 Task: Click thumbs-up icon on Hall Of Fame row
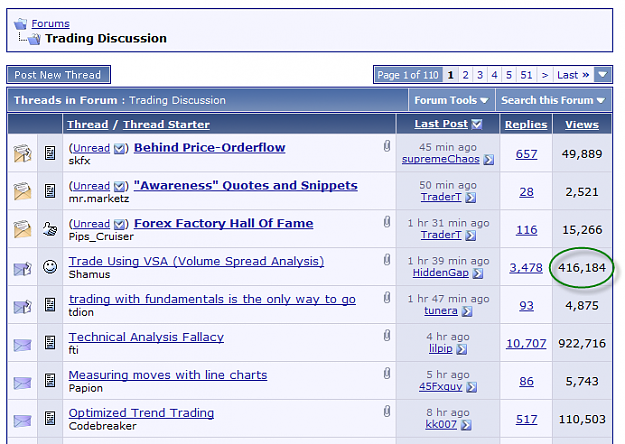50,229
